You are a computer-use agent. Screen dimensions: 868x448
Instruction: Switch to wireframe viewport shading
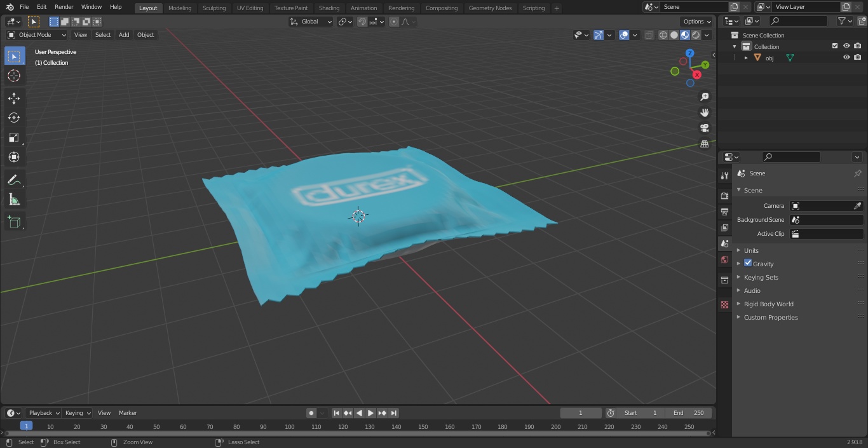(663, 35)
